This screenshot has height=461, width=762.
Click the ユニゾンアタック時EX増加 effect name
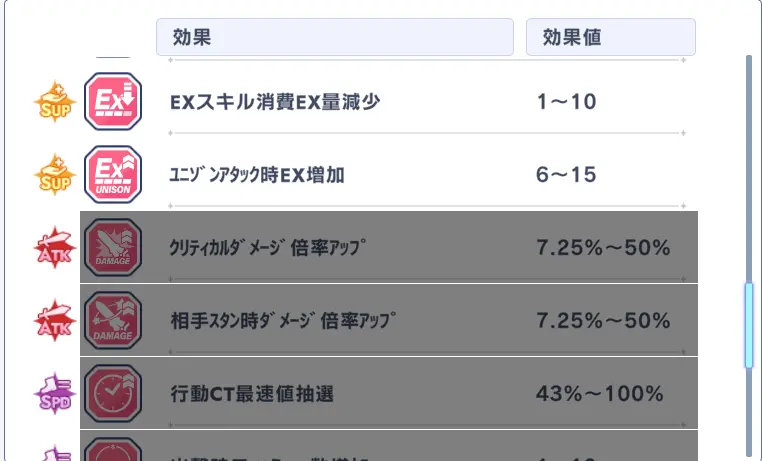pos(257,175)
